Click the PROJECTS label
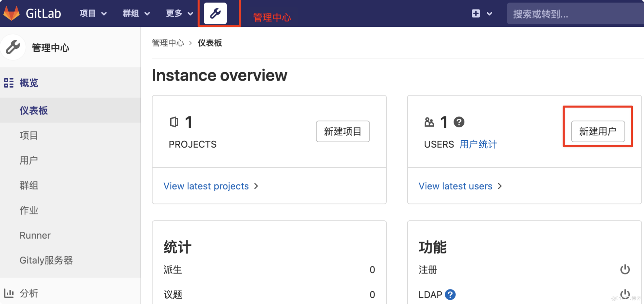This screenshot has width=644, height=304. pos(193,145)
